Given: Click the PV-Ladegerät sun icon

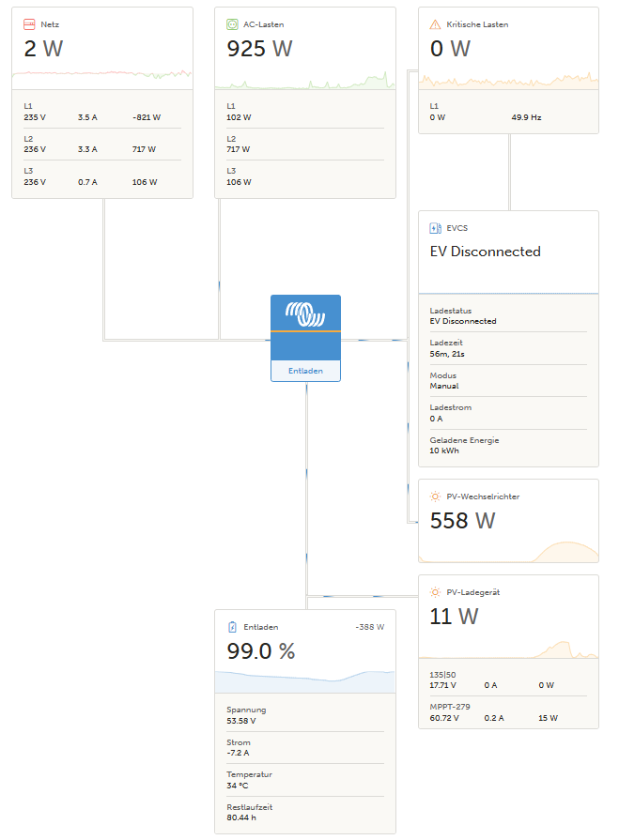Looking at the screenshot, I should pos(435,592).
